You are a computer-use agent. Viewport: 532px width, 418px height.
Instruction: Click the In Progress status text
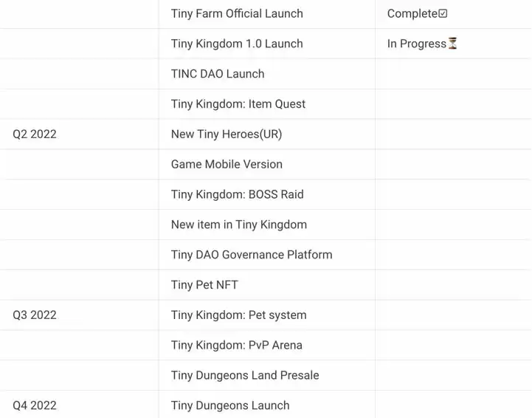pyautogui.click(x=416, y=44)
